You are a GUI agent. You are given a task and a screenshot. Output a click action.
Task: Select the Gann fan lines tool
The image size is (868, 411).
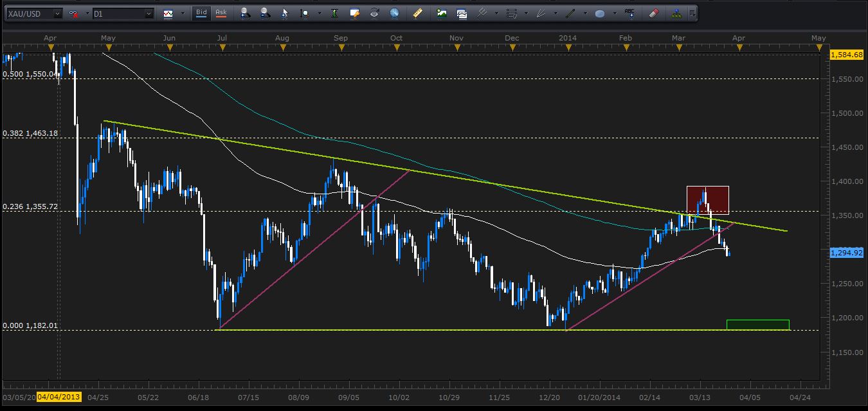[x=541, y=14]
